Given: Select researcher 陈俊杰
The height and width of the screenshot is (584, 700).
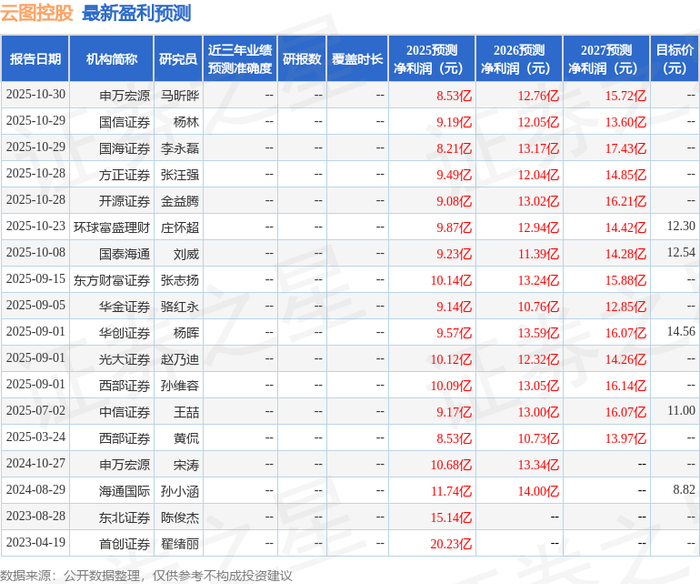Looking at the screenshot, I should point(179,517).
